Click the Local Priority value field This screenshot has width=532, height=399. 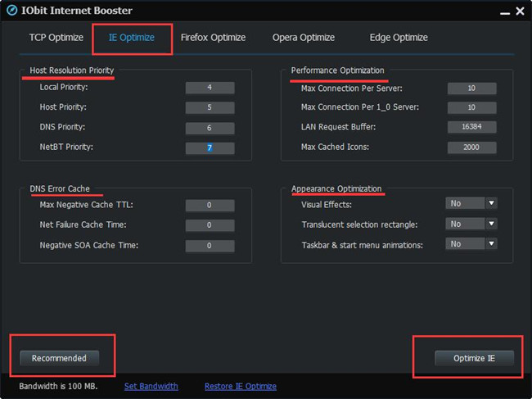coord(210,88)
